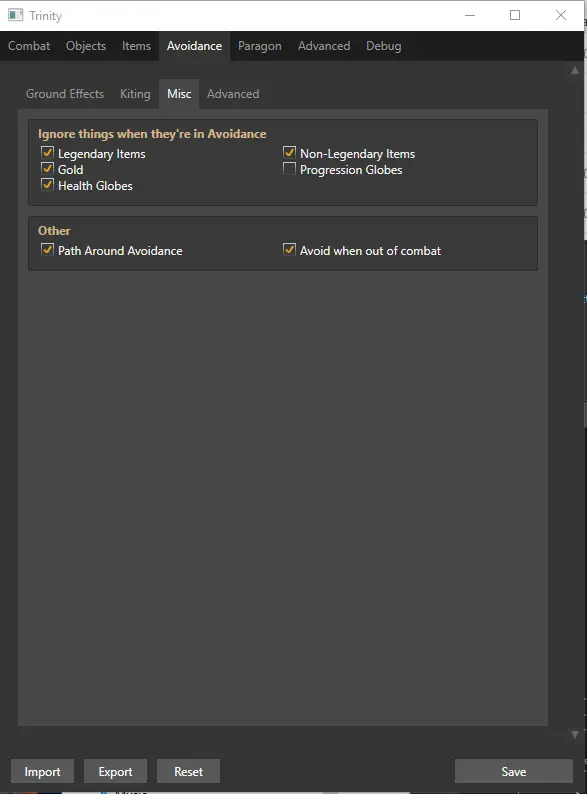
Task: Go to the Items tab
Action: (136, 46)
